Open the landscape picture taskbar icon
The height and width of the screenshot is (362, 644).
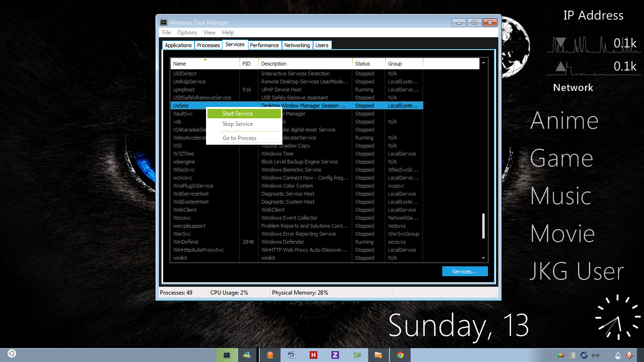click(x=247, y=355)
